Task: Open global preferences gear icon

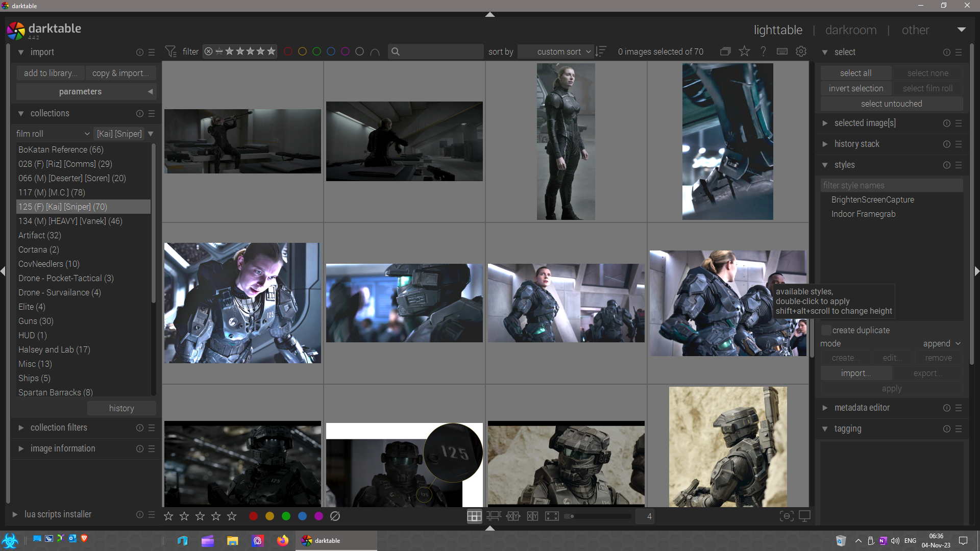Action: 801,52
